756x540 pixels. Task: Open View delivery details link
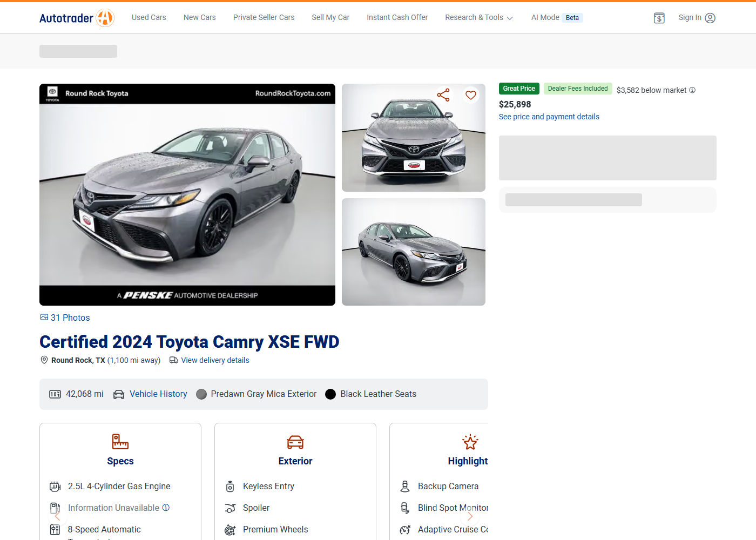pyautogui.click(x=215, y=360)
